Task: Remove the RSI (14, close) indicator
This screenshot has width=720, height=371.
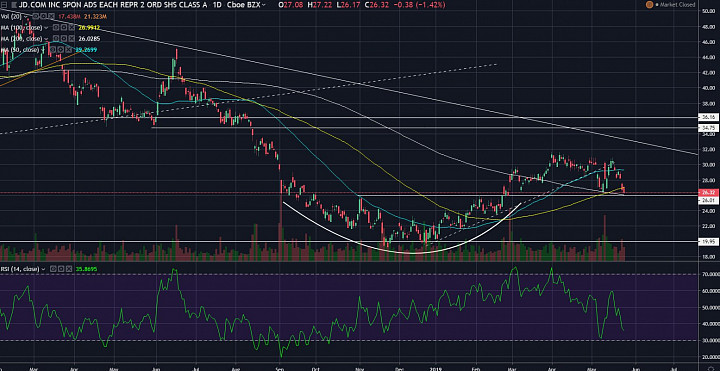Action: pos(69,269)
